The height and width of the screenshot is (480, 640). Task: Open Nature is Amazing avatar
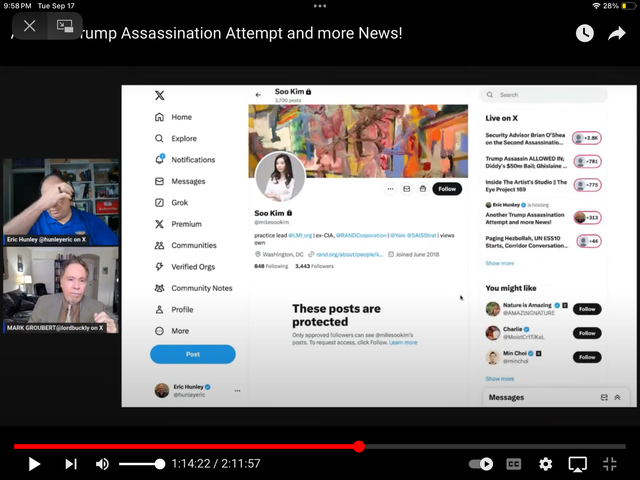point(493,309)
